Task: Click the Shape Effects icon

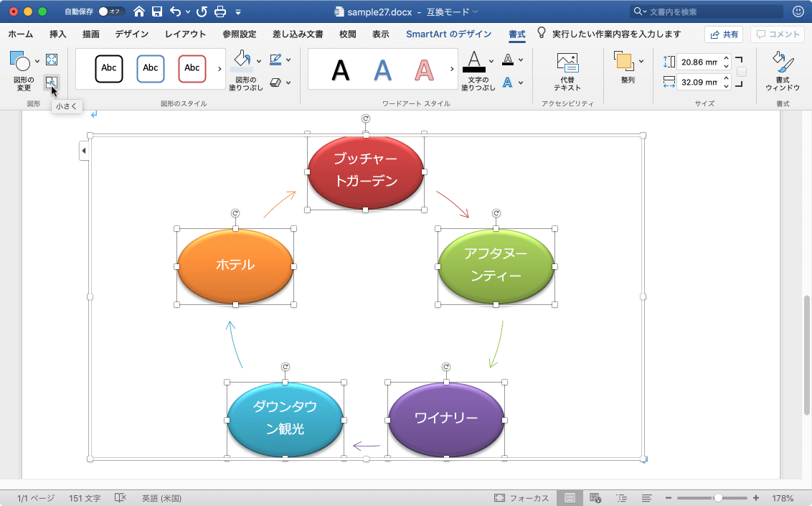Action: [276, 83]
